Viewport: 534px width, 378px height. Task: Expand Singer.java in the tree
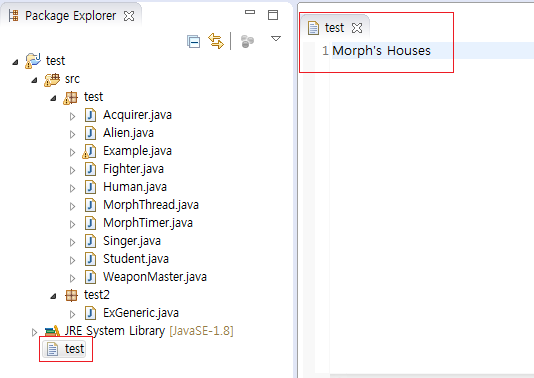[72, 242]
